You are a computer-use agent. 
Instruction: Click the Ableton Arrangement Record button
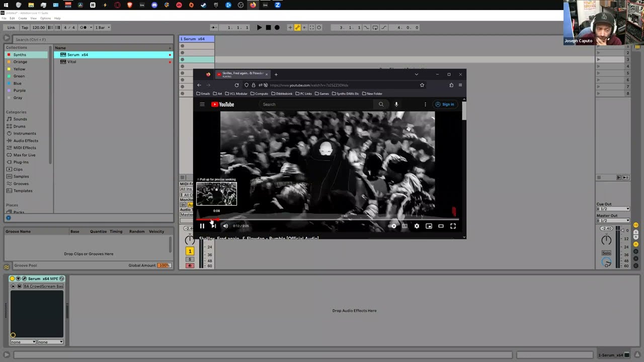click(277, 28)
